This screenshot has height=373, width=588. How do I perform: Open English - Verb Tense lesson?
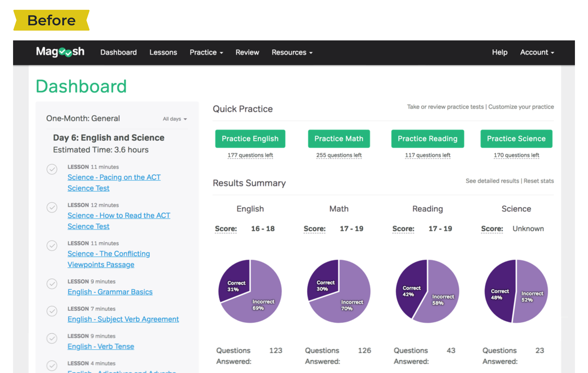click(x=101, y=346)
